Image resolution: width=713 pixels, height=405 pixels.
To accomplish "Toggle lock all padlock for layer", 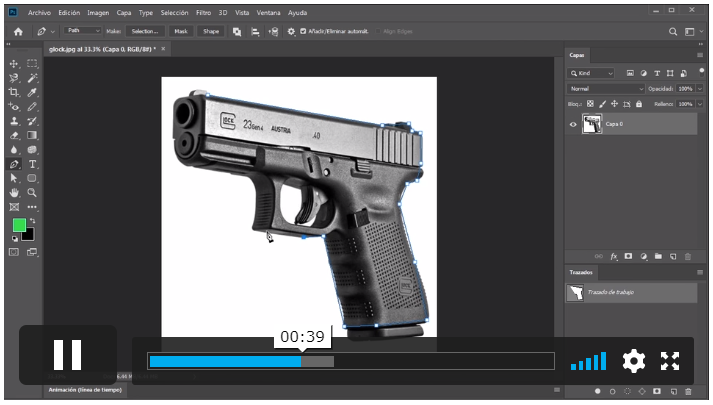I will click(x=639, y=104).
